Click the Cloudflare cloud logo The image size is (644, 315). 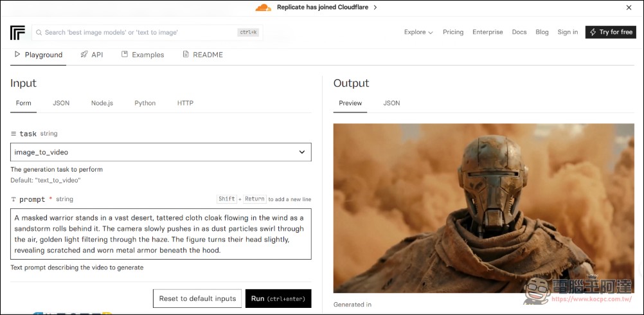tap(263, 8)
